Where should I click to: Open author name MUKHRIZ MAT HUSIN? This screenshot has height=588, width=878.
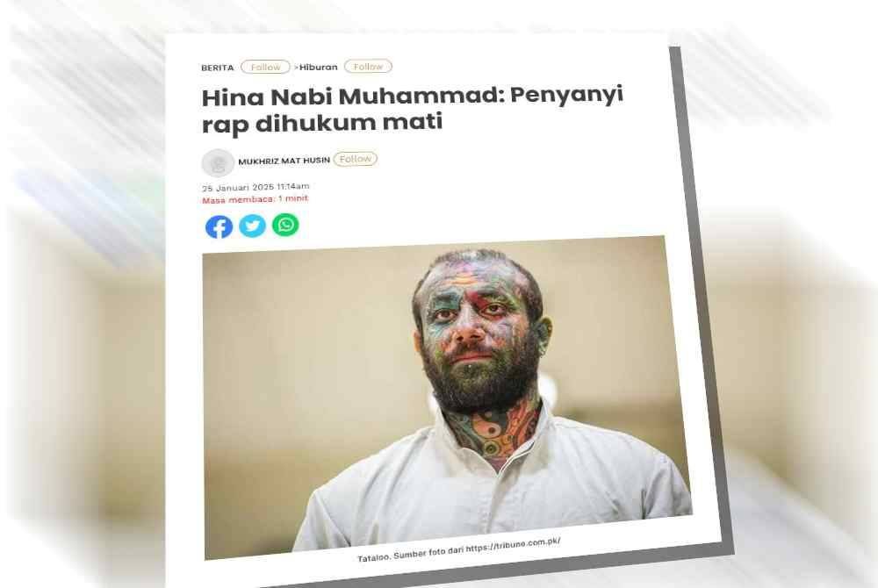pos(284,161)
